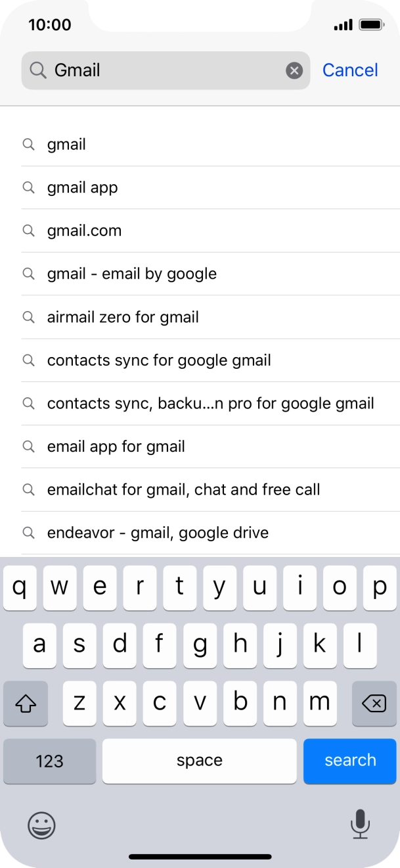Screen dimensions: 400x868
Task: Tap the magnifying glass next to gmail.com
Action: [x=28, y=230]
